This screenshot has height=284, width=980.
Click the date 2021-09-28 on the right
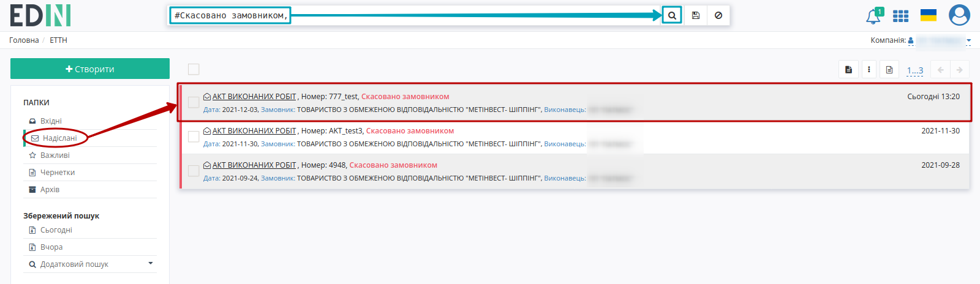click(x=941, y=165)
